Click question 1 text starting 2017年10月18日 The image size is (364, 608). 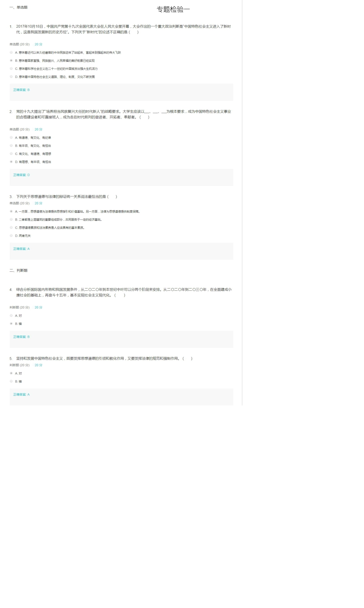point(123,29)
